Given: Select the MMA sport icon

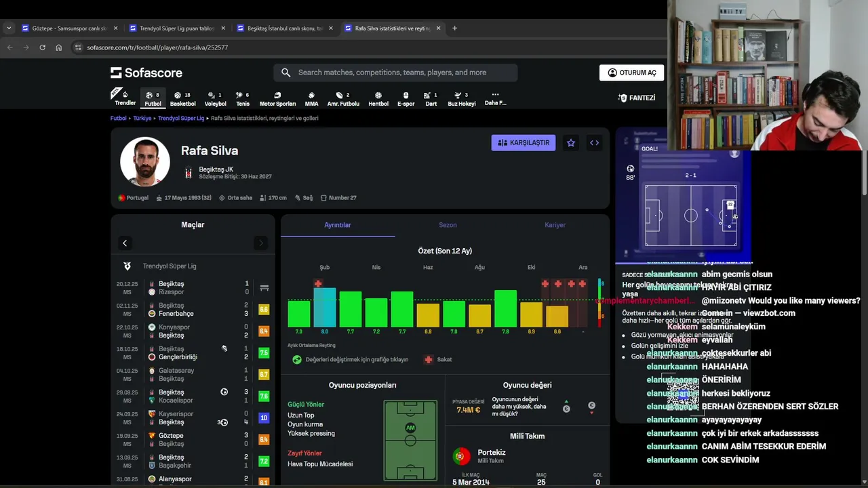Looking at the screenshot, I should pos(311,99).
